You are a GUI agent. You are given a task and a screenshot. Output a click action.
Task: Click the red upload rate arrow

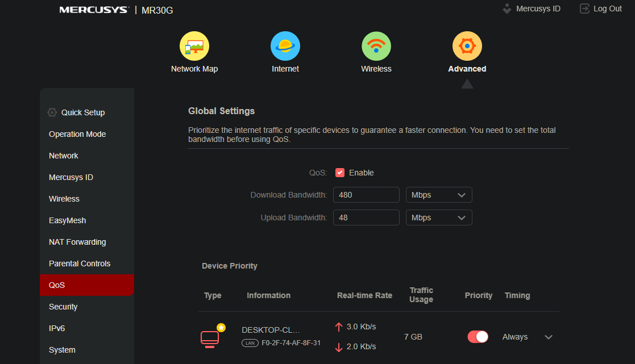(x=339, y=327)
